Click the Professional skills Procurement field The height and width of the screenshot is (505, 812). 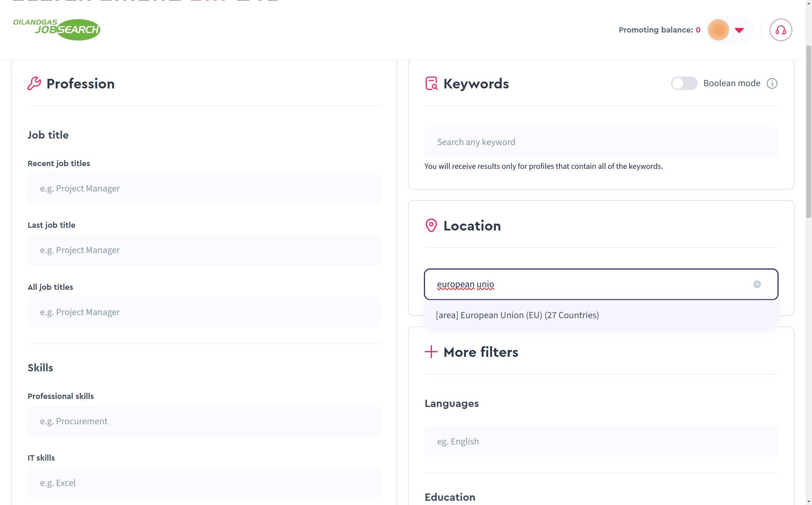204,421
